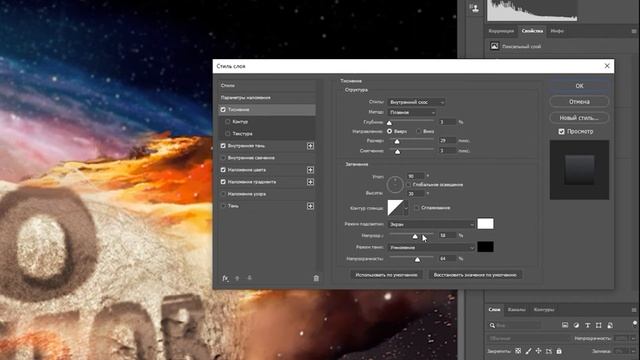Open the Layers panel menu icon
Image resolution: width=640 pixels, height=360 pixels.
click(x=634, y=310)
